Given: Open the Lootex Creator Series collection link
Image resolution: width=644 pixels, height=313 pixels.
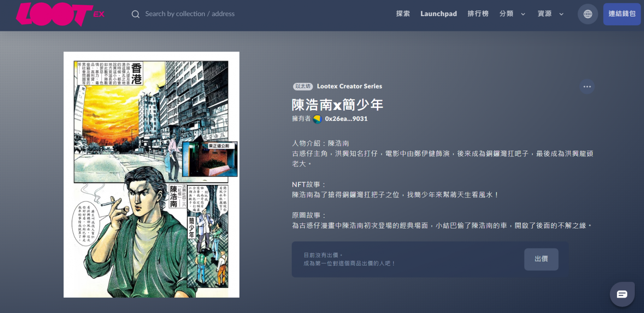Looking at the screenshot, I should click(x=349, y=86).
